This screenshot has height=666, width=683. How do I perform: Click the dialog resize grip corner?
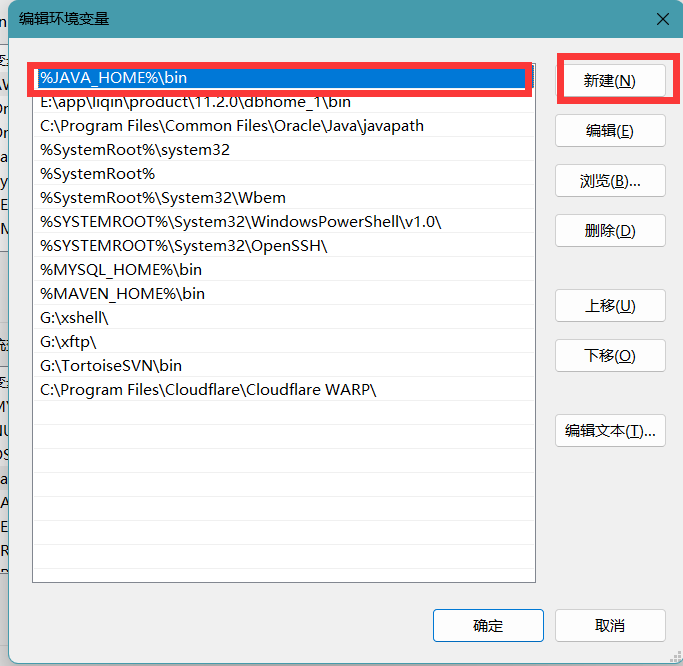pyautogui.click(x=676, y=658)
